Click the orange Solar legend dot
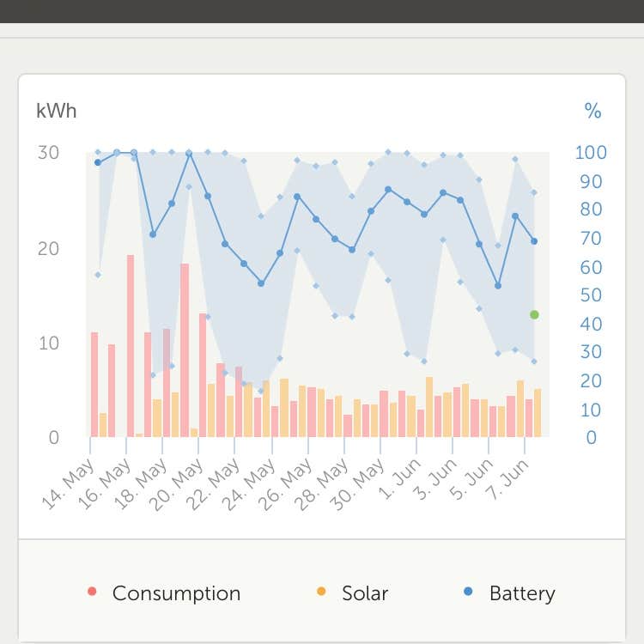 [x=322, y=592]
